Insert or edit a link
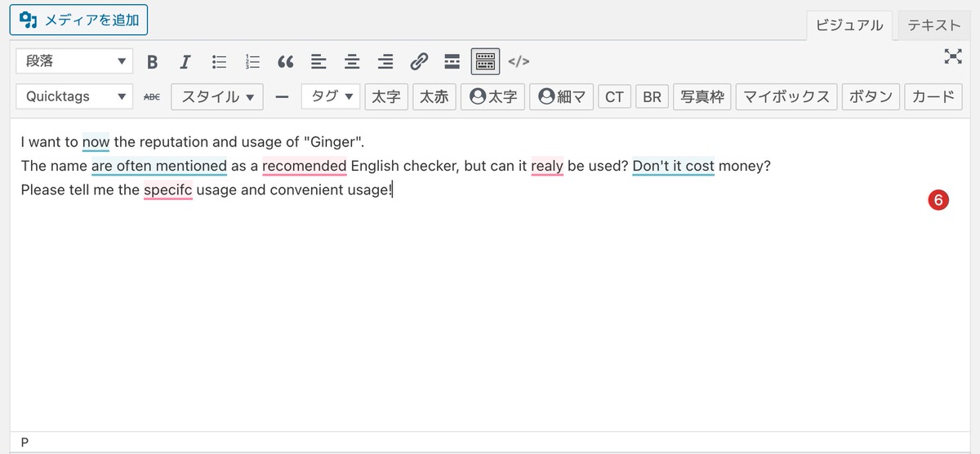This screenshot has width=980, height=454. 419,61
